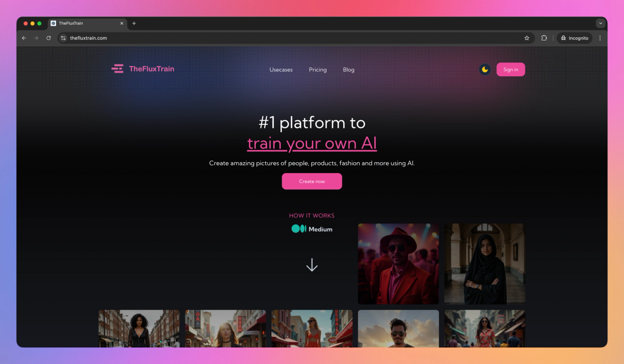The width and height of the screenshot is (624, 364).
Task: Open the 'train your own AI' link
Action: pos(311,143)
